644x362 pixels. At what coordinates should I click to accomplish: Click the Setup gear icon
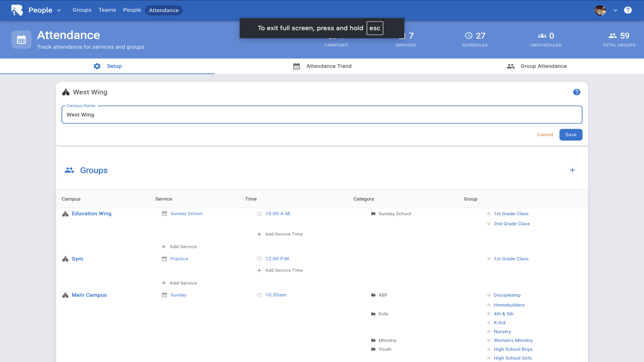point(97,66)
